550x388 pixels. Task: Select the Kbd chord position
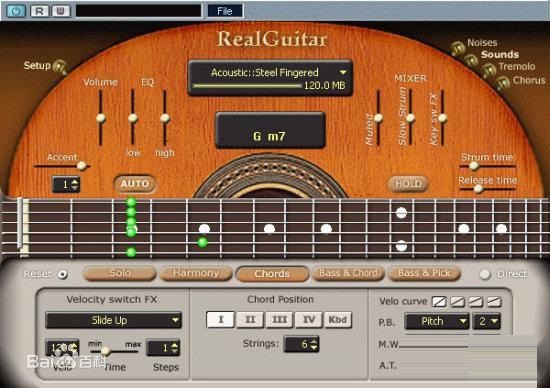[338, 320]
